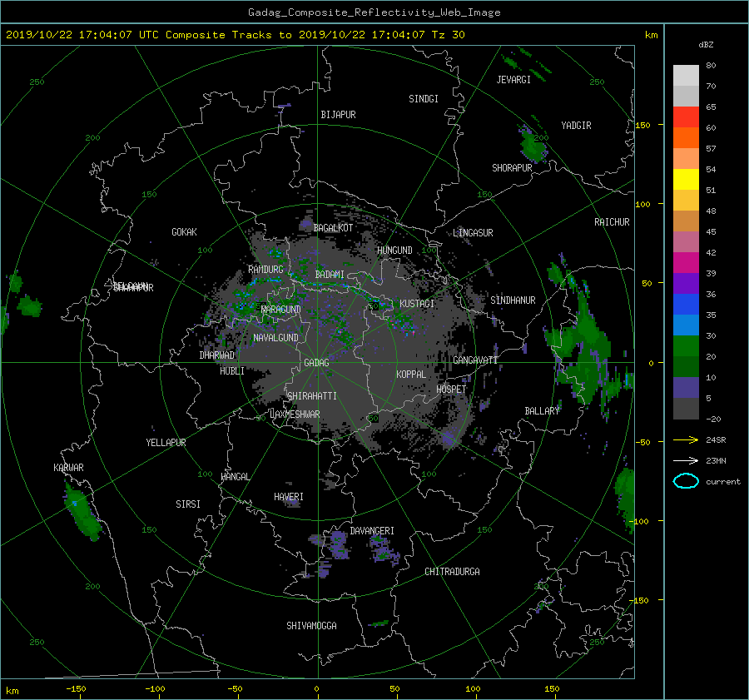Click the SHORAPUR city label
The image size is (749, 700).
click(x=512, y=167)
